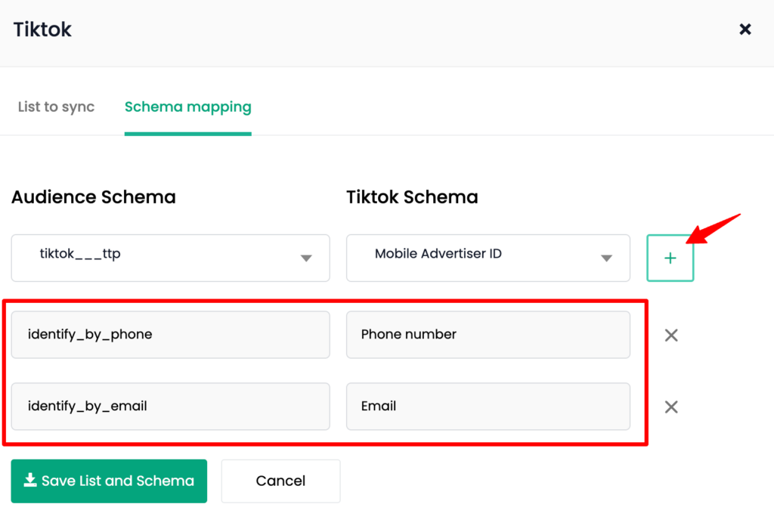Expand Audience Schema dropdown arrow
Viewport: 774px width, 532px height.
[306, 258]
